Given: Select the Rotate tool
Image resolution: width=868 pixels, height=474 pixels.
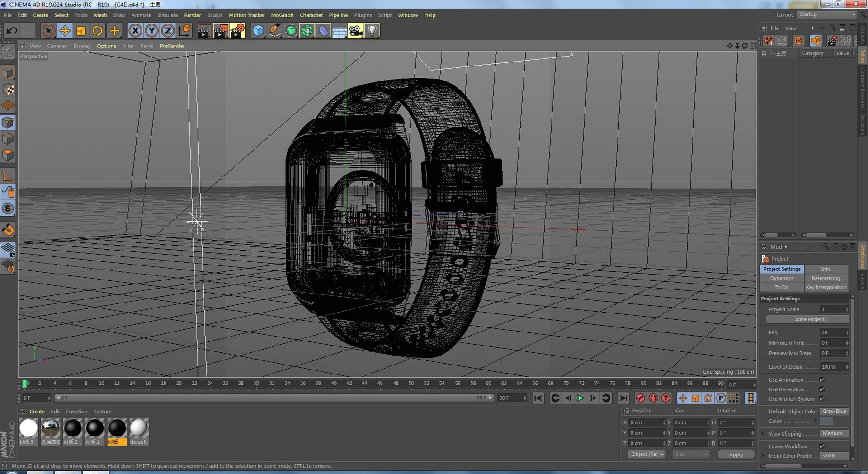Looking at the screenshot, I should [98, 31].
